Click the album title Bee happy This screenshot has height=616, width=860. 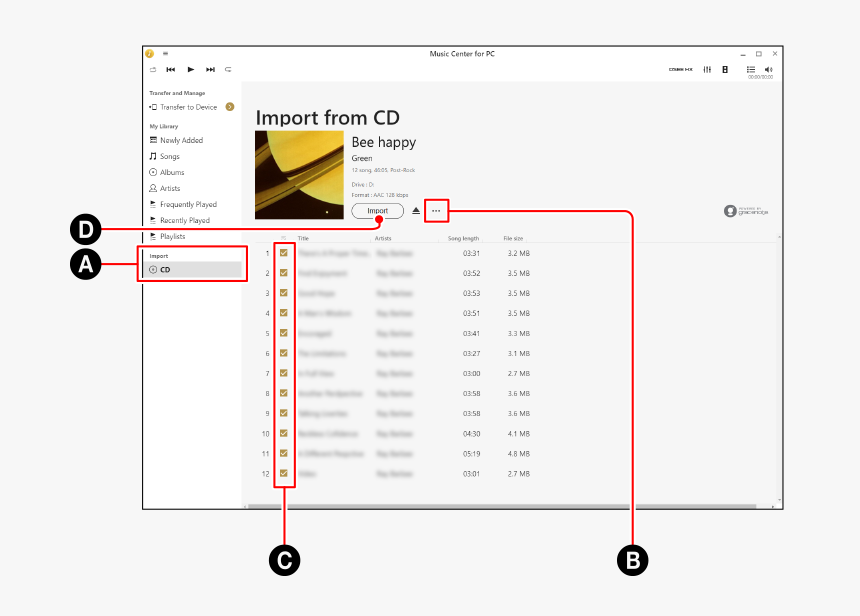pyautogui.click(x=383, y=143)
